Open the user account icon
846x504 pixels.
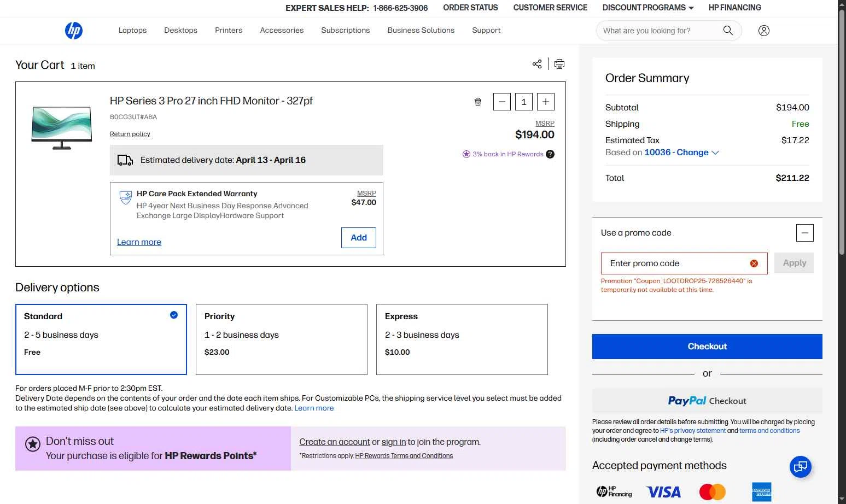tap(764, 31)
